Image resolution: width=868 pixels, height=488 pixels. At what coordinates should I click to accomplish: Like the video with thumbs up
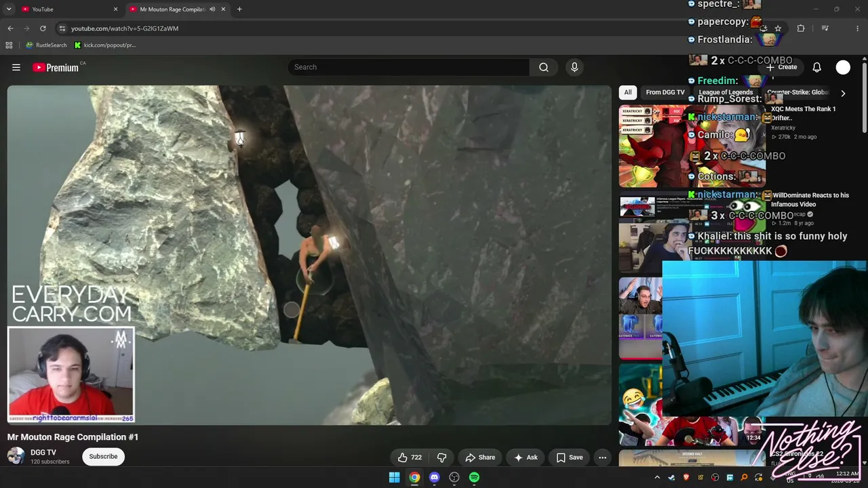409,457
